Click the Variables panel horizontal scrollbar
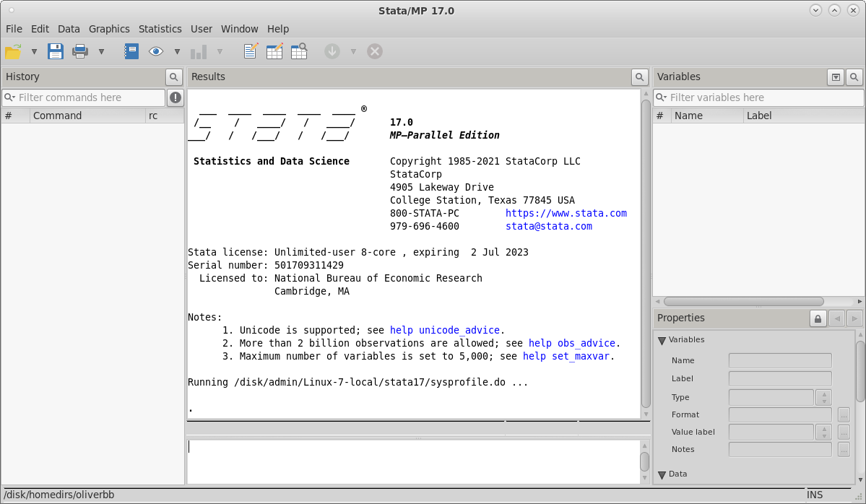The height and width of the screenshot is (504, 866). (x=743, y=302)
